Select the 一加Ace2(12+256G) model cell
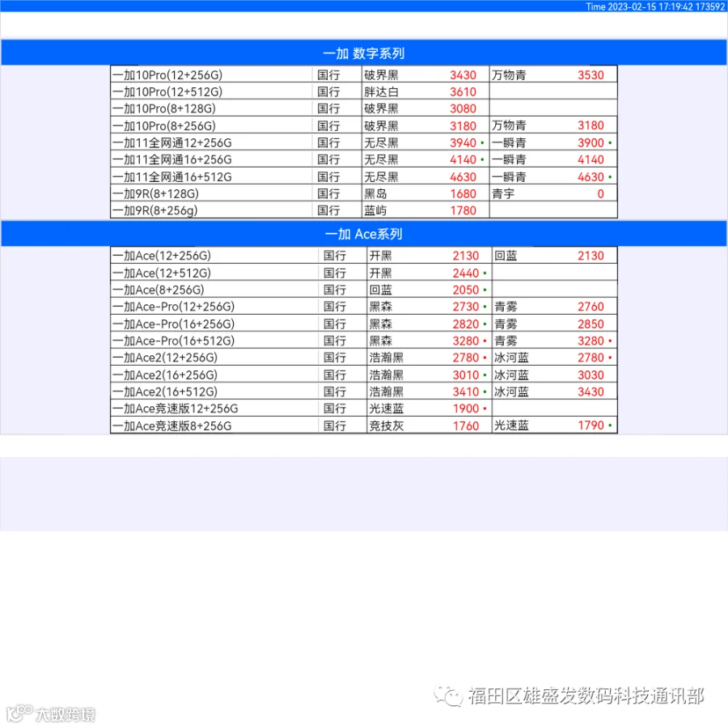The image size is (728, 728). 214,358
